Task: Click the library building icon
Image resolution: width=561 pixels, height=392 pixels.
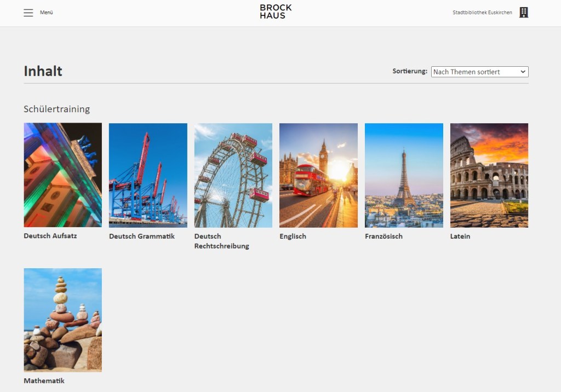Action: click(524, 13)
